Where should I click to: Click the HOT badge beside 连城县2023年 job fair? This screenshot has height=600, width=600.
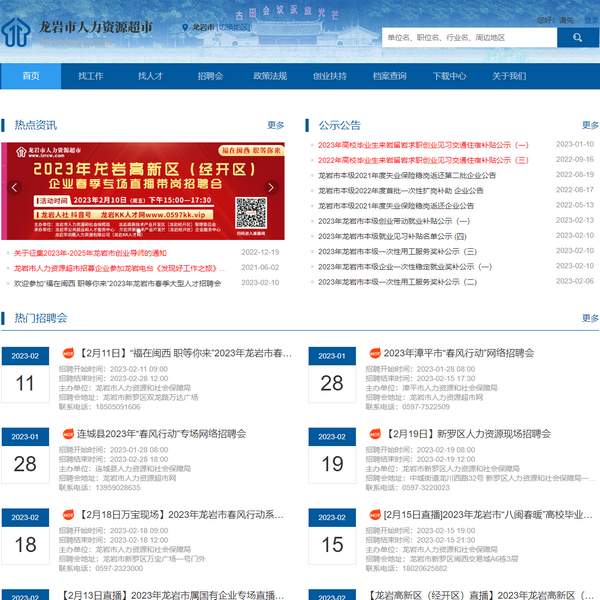click(69, 434)
